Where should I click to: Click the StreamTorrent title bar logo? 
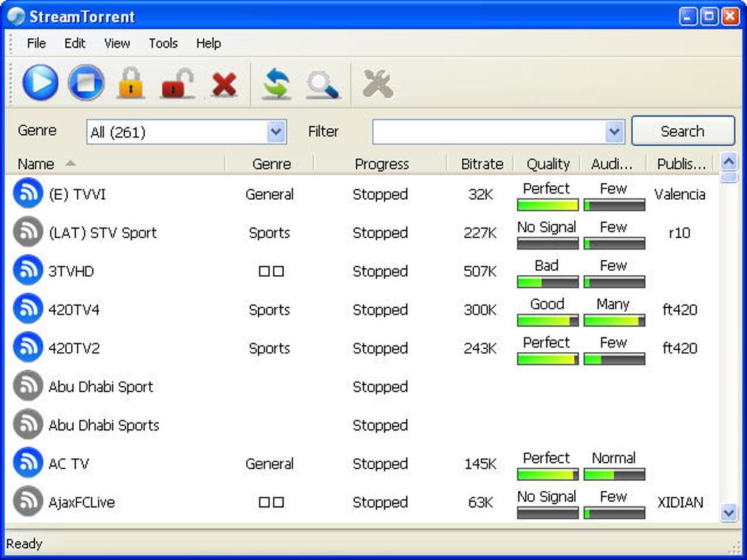tap(15, 17)
